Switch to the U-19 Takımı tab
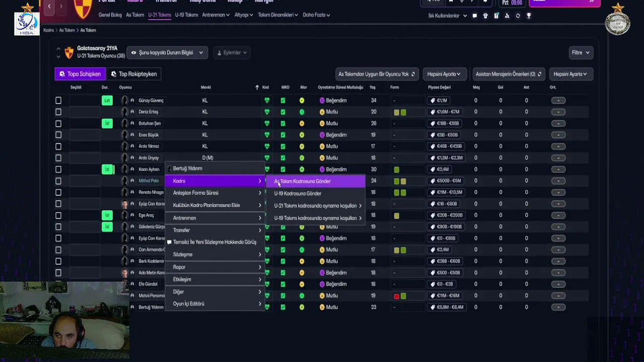 pos(186,15)
